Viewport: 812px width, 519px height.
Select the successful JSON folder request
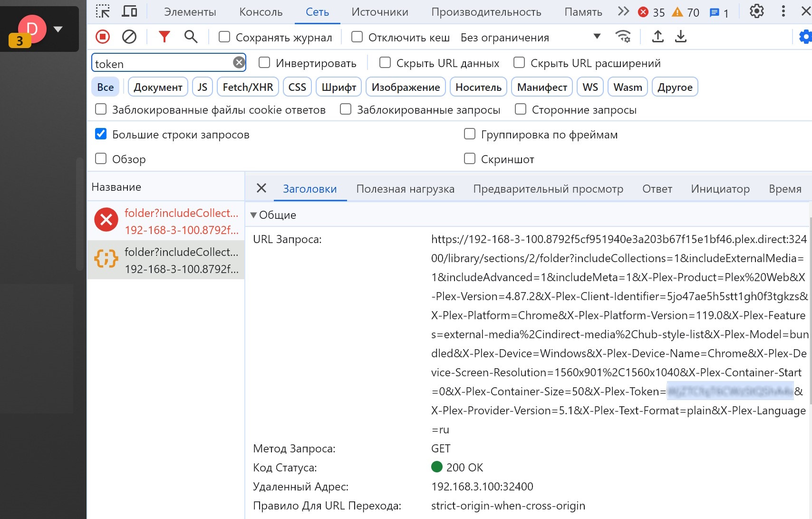click(166, 260)
